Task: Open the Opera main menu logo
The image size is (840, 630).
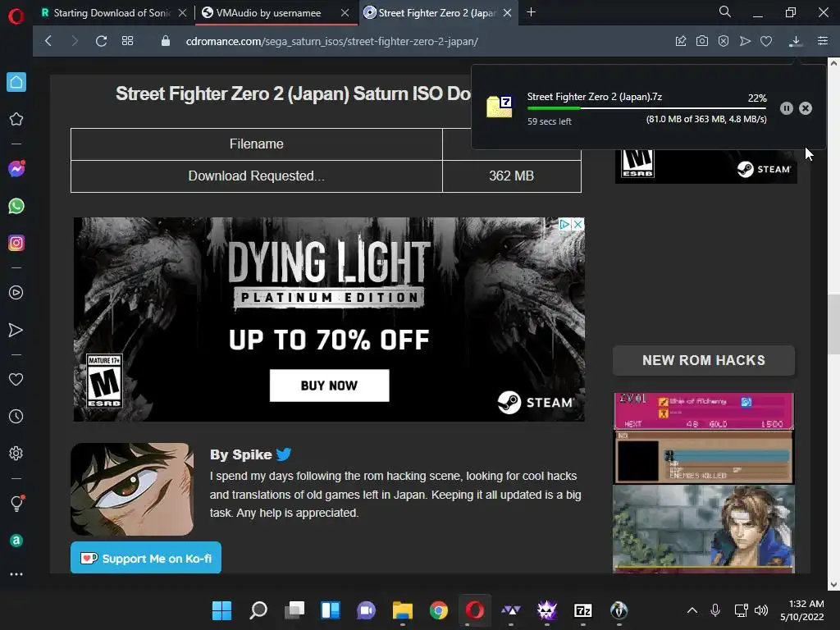Action: pos(16,16)
